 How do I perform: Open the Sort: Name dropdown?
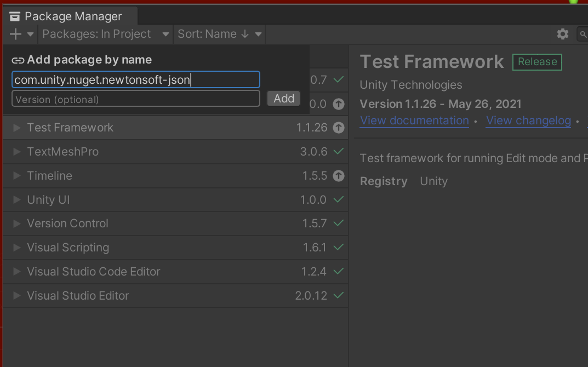219,34
